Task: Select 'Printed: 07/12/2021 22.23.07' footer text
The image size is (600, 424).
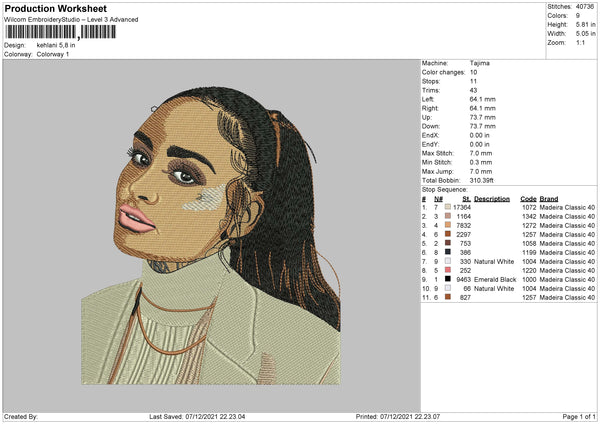Action: click(x=398, y=416)
